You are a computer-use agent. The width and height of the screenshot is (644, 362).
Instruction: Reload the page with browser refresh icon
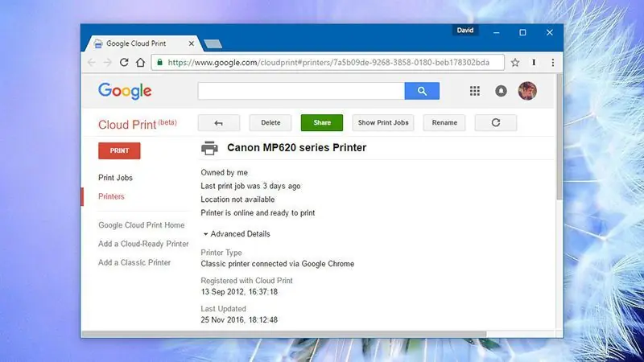[124, 63]
